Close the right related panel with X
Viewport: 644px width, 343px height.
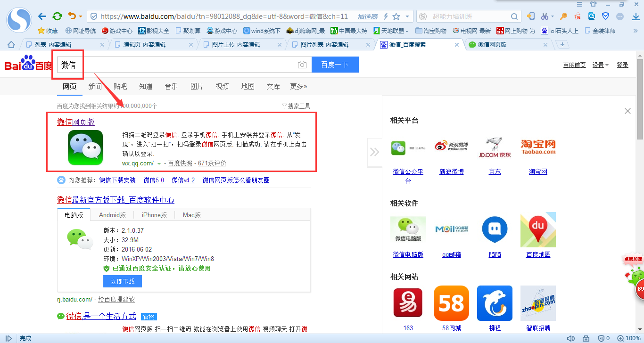click(x=627, y=111)
